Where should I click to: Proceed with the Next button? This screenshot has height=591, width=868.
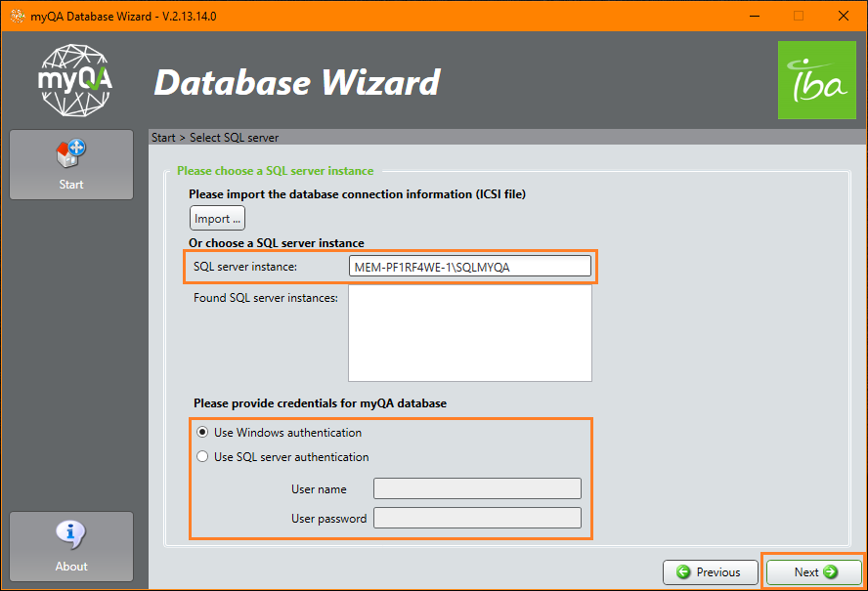coord(814,572)
